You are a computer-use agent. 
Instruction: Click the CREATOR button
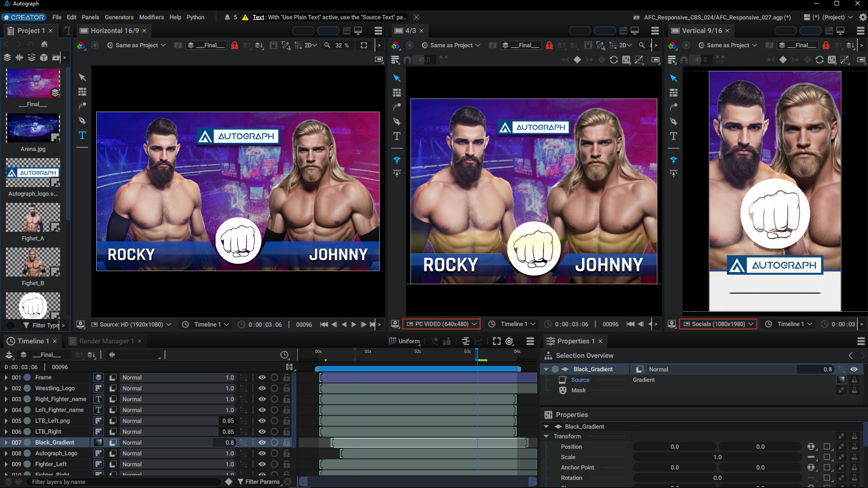[24, 17]
